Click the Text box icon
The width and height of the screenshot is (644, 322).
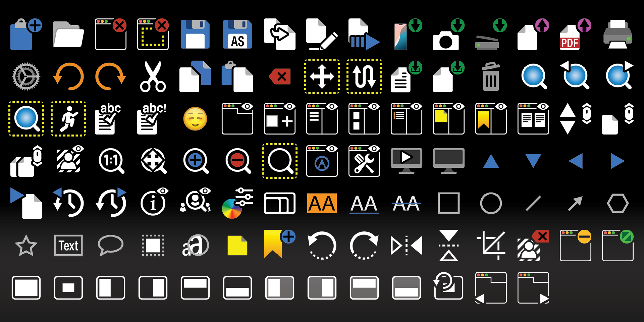pyautogui.click(x=68, y=246)
